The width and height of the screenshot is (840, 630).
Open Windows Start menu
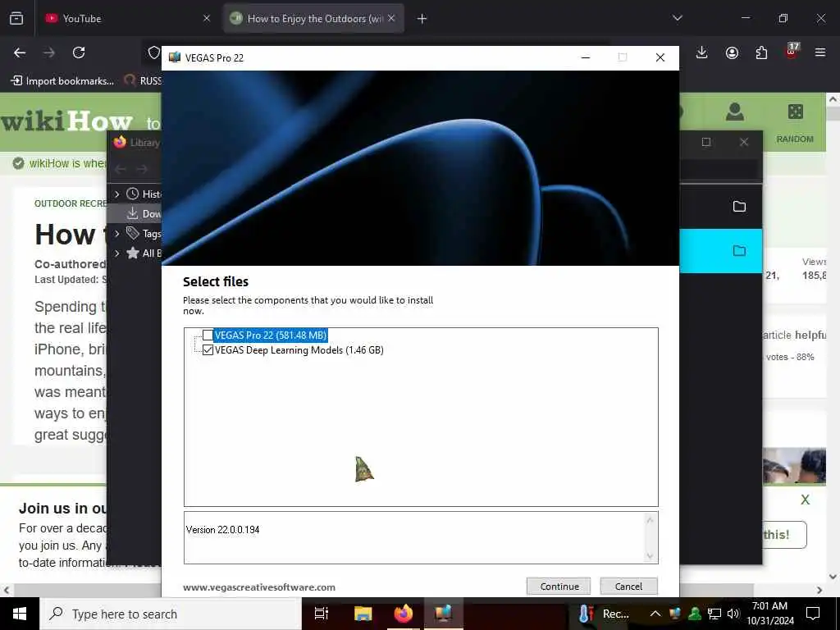pos(20,614)
